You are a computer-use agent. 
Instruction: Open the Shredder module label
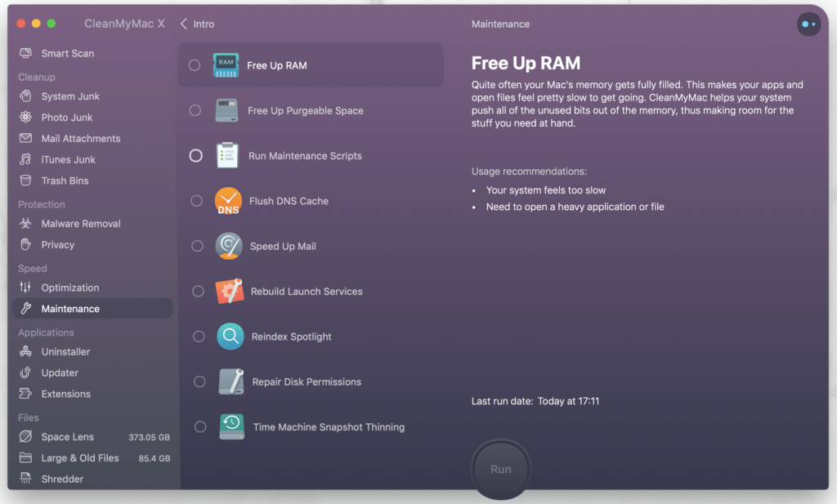pos(62,479)
